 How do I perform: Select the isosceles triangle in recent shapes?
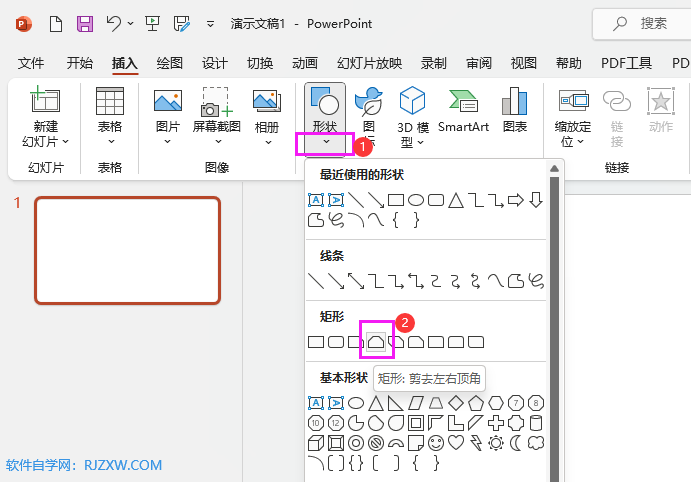pos(456,200)
